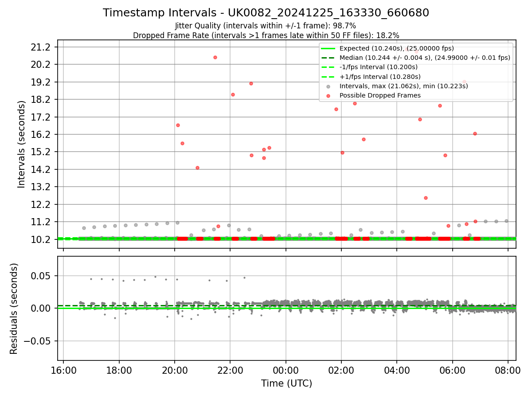Screen dimensions: 532x399
Task: Click x-axis tick label '04:00'
Action: [x=397, y=370]
